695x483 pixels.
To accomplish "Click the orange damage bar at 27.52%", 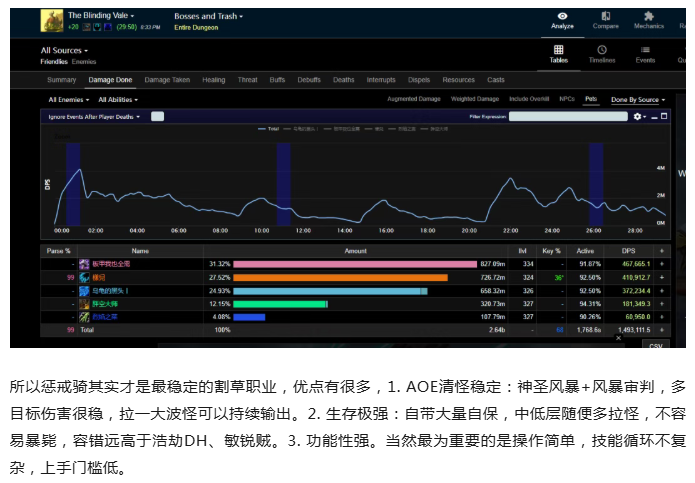I will [x=340, y=277].
